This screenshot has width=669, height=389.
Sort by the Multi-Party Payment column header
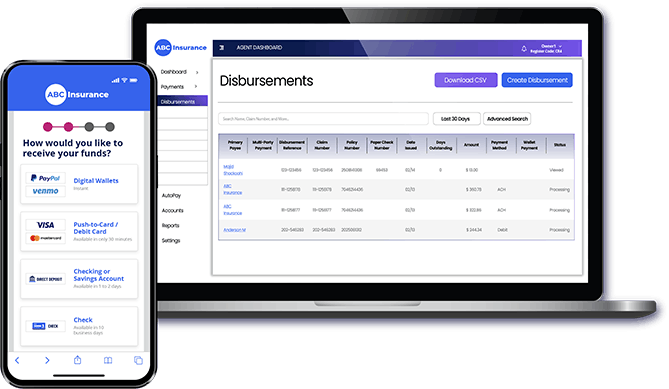tap(263, 145)
